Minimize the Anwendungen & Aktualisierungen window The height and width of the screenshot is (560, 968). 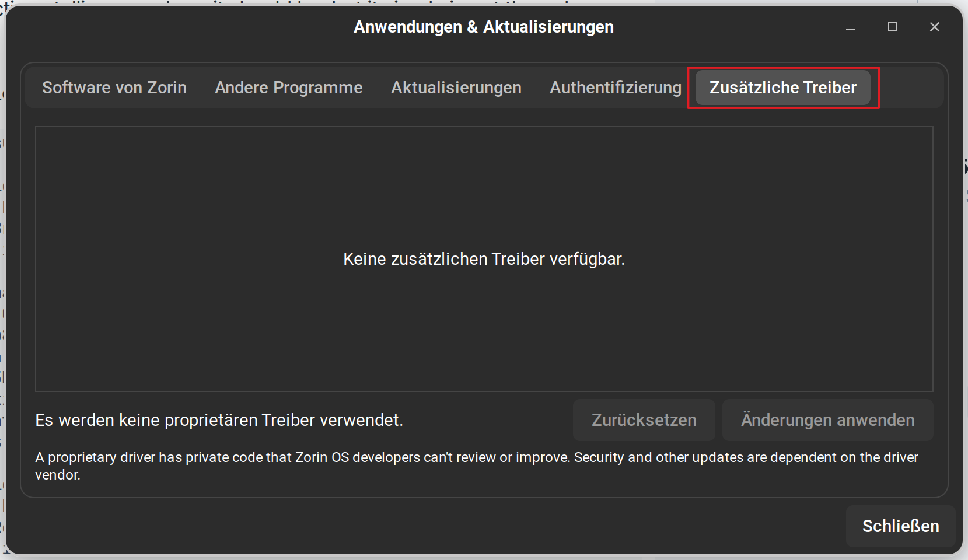(x=851, y=27)
